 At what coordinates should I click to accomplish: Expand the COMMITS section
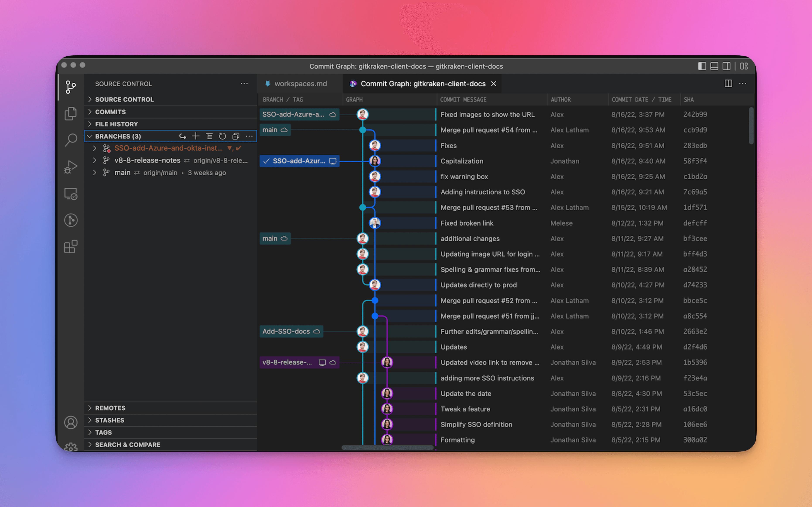110,112
